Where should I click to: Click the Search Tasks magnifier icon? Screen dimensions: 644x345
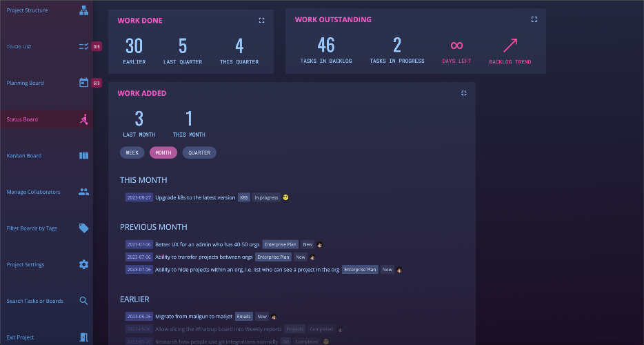[x=84, y=301]
